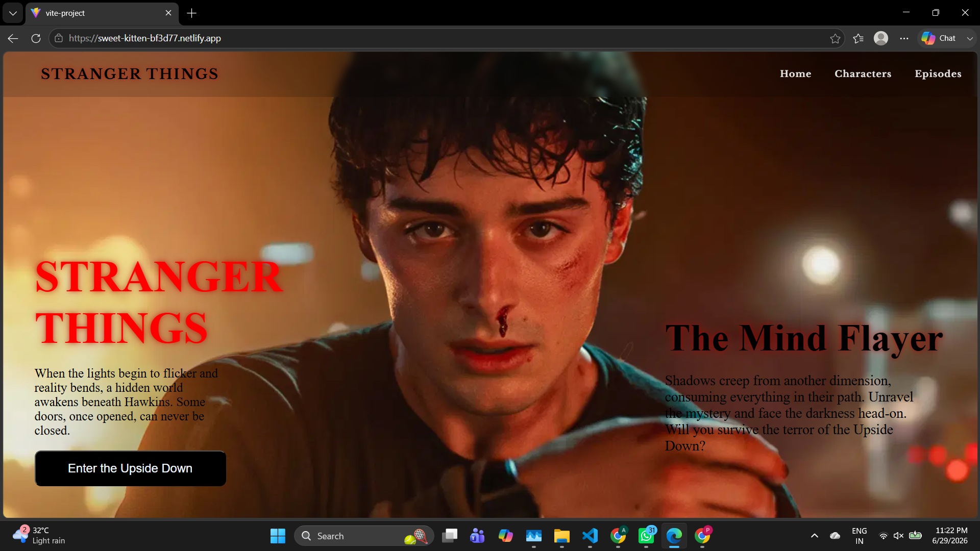Open the weather widget showing Light rain
This screenshot has width=980, height=551.
[x=40, y=536]
